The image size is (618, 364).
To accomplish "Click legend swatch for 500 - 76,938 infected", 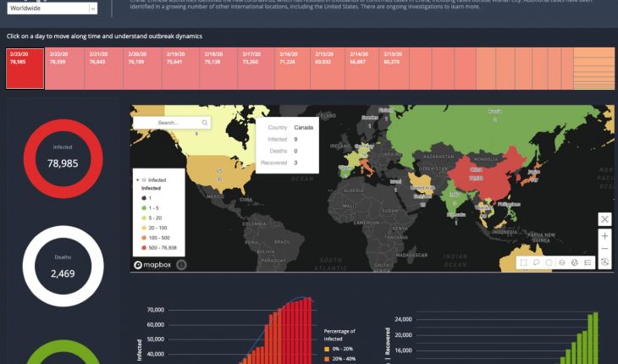I will pyautogui.click(x=144, y=248).
